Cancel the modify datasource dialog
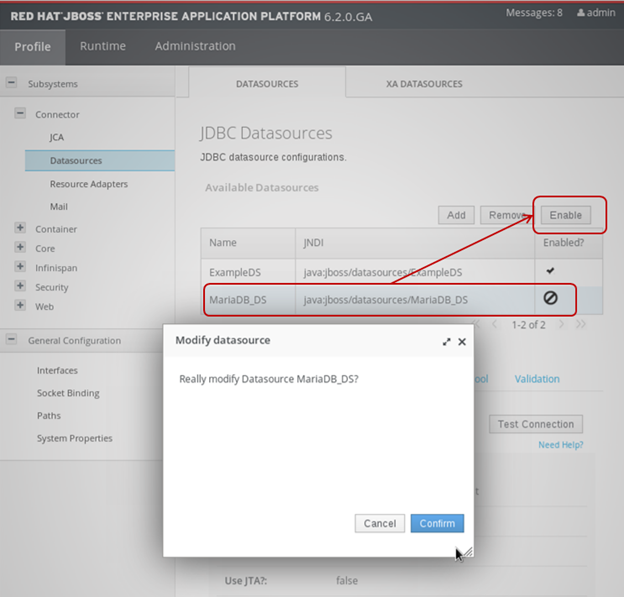The width and height of the screenshot is (624, 597). click(x=379, y=523)
